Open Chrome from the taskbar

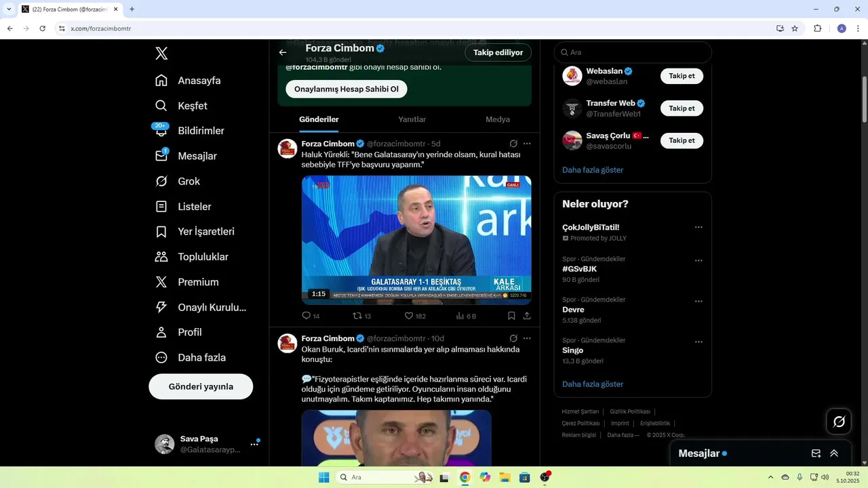(x=465, y=477)
